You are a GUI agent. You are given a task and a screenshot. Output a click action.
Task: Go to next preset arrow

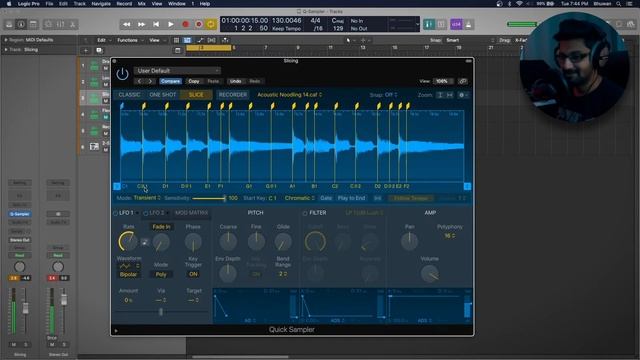click(150, 81)
